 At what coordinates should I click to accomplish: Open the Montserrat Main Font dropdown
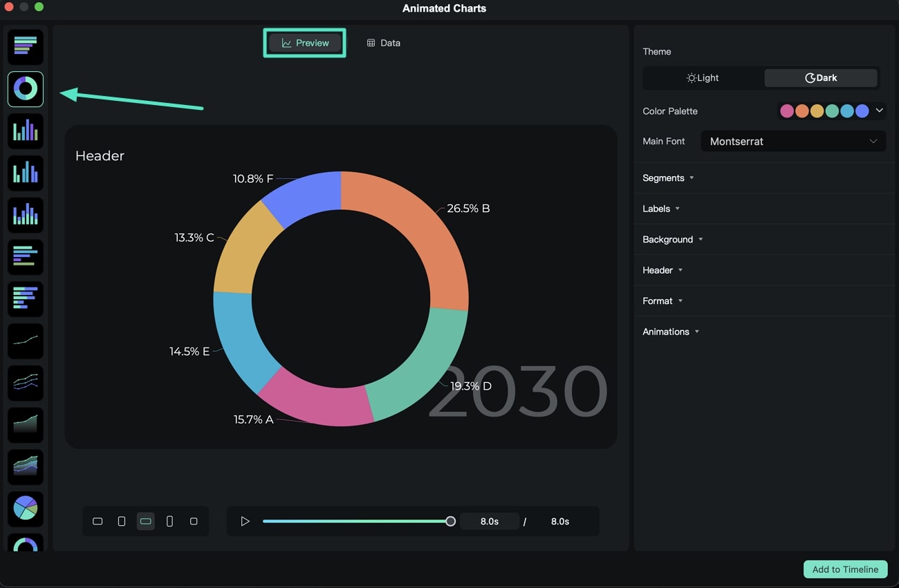[x=793, y=141]
